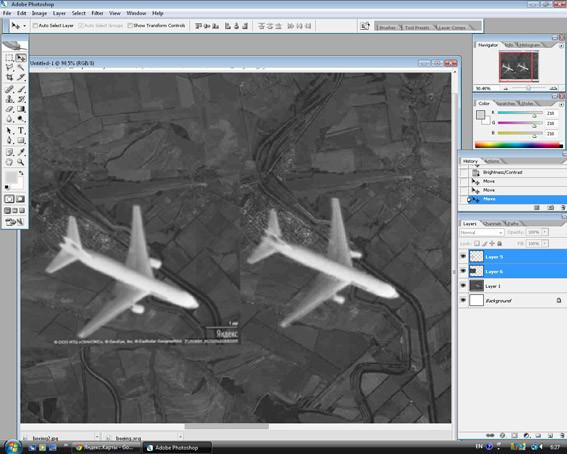Click the delete state trash icon in History panel
The width and height of the screenshot is (567, 454).
[x=563, y=207]
